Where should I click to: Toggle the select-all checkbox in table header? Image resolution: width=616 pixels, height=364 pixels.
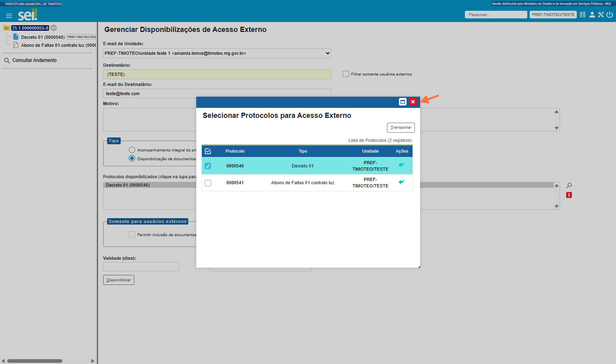[208, 151]
